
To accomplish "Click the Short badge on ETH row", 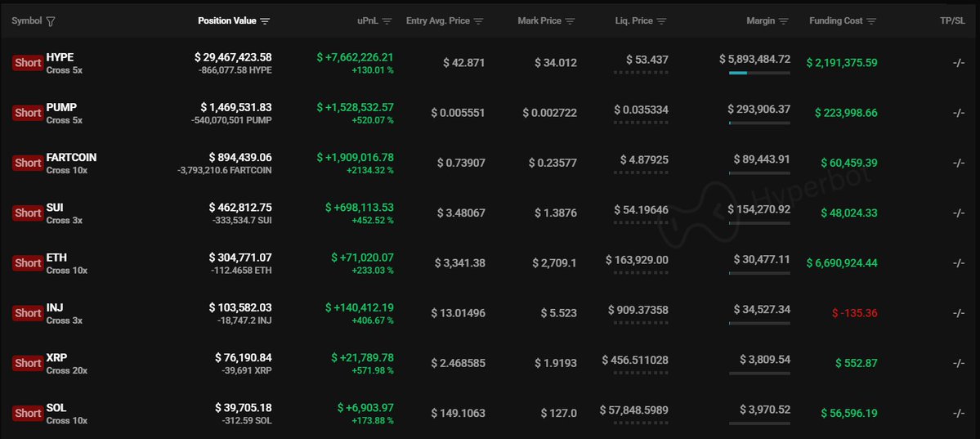I will (28, 263).
